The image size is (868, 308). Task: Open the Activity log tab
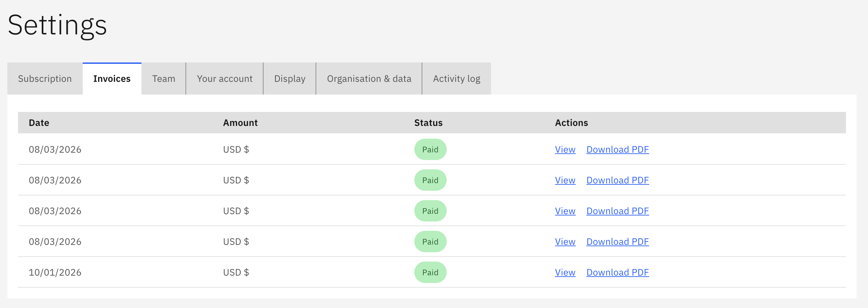point(457,79)
